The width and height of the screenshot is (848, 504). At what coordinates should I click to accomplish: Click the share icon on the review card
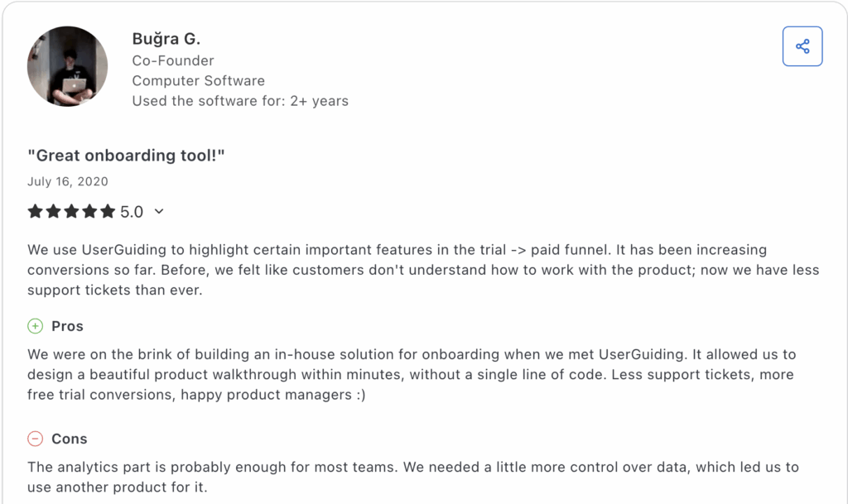click(802, 46)
